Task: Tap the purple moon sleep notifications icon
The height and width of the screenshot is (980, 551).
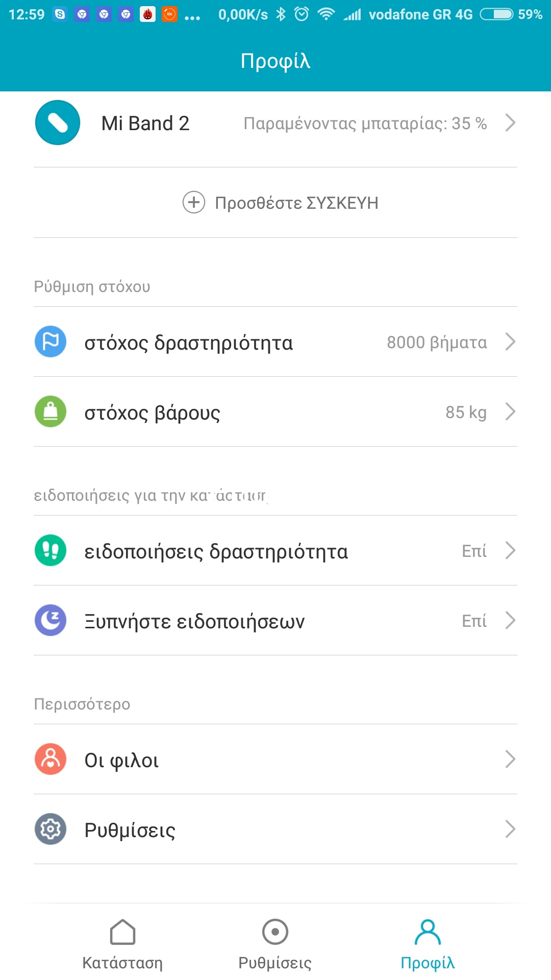Action: 51,620
